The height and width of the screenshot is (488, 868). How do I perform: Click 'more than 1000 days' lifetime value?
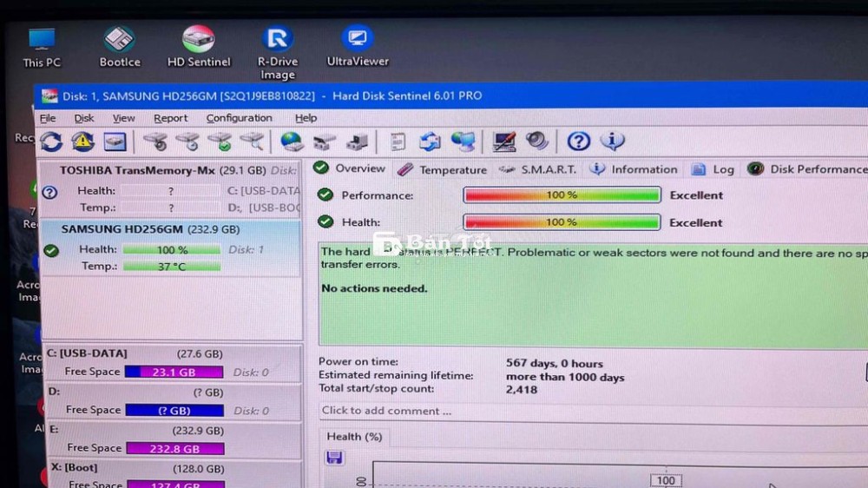(x=565, y=377)
